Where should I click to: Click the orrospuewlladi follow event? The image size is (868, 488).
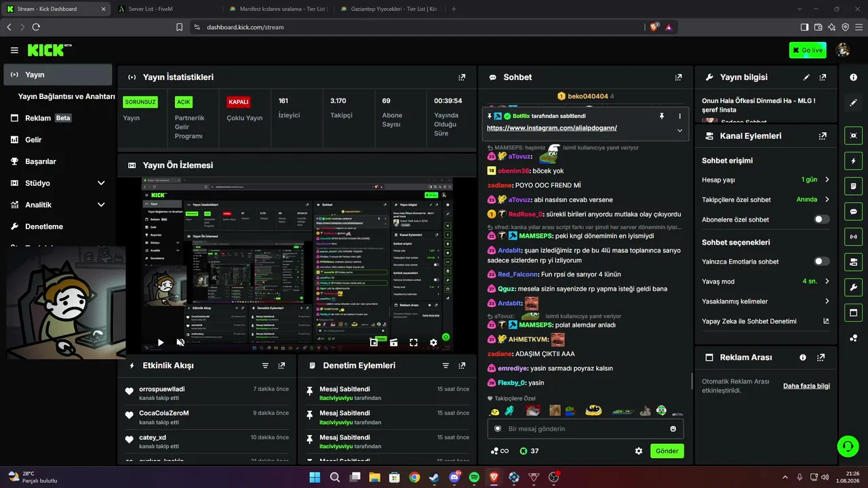click(207, 393)
